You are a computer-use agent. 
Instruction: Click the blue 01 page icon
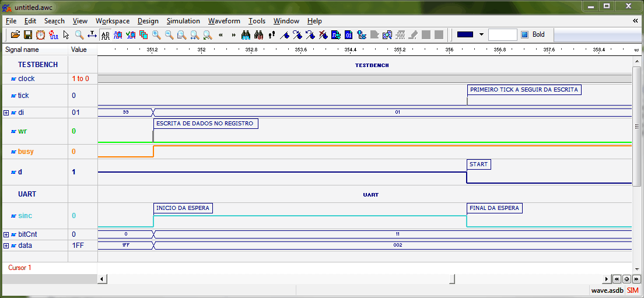349,35
